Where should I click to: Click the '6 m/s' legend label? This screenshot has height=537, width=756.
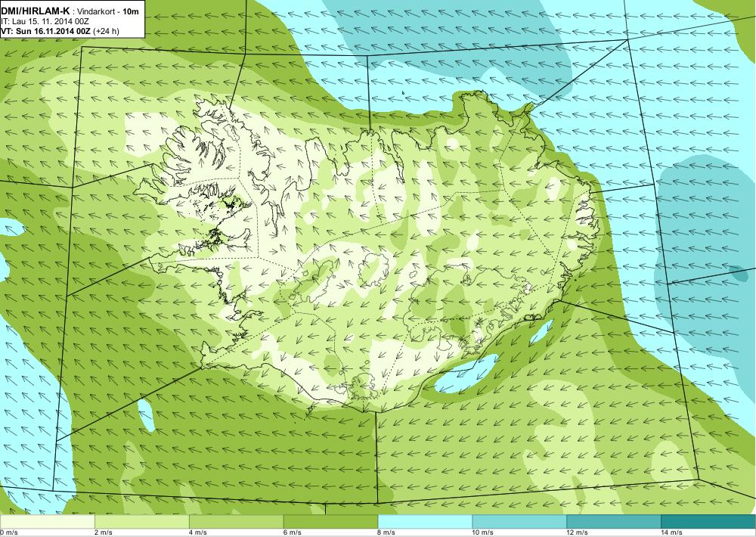(293, 532)
